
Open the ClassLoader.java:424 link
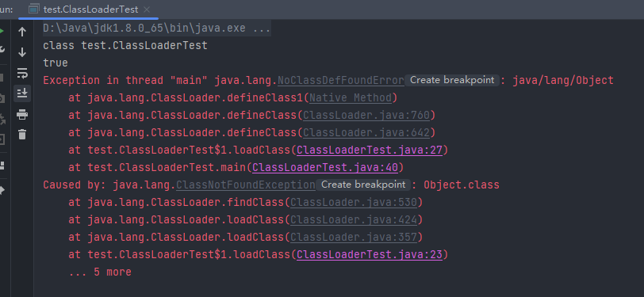(353, 220)
